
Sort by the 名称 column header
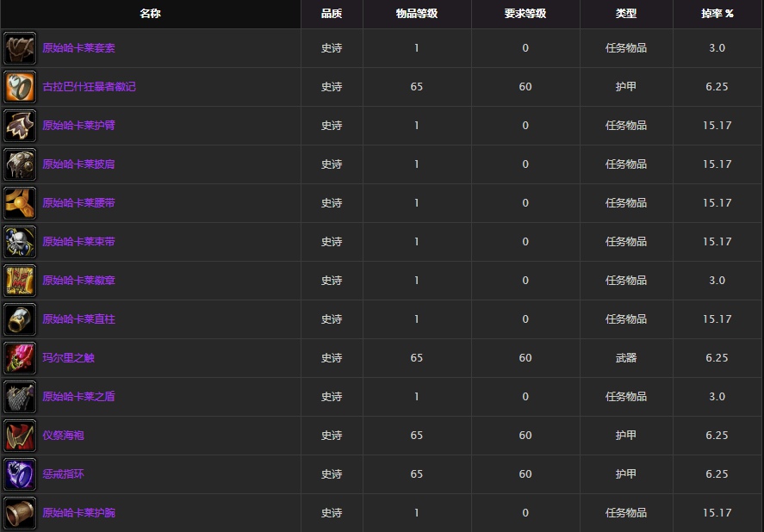tap(151, 14)
